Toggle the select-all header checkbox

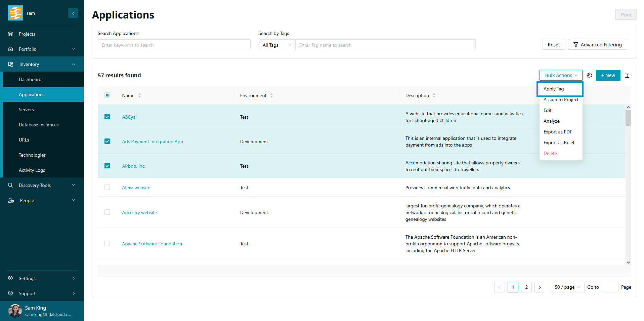[107, 95]
